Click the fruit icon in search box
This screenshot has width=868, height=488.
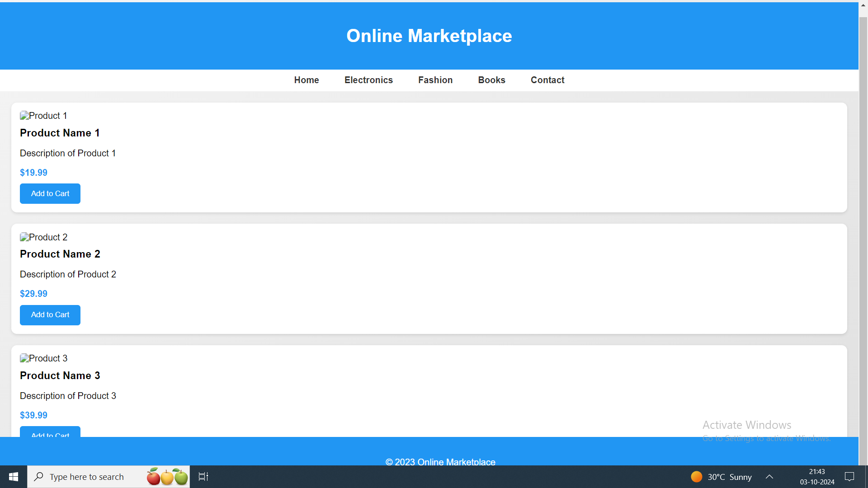(167, 477)
